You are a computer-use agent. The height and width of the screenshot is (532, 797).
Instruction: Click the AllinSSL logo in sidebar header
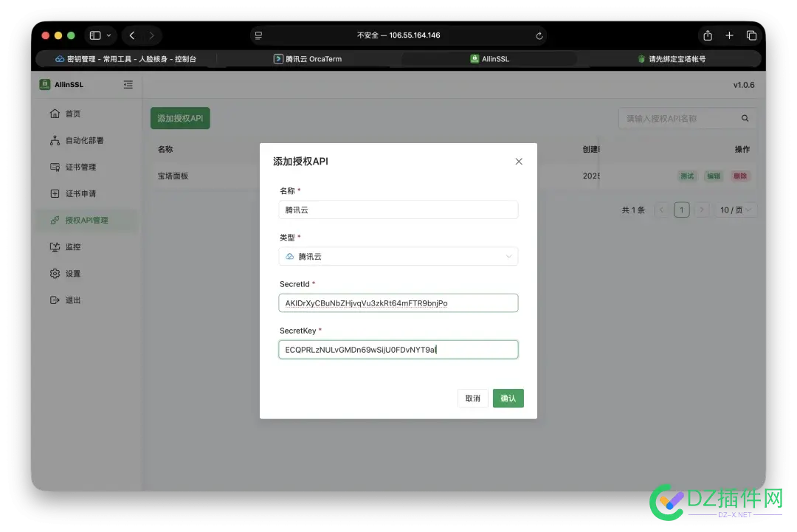click(45, 84)
